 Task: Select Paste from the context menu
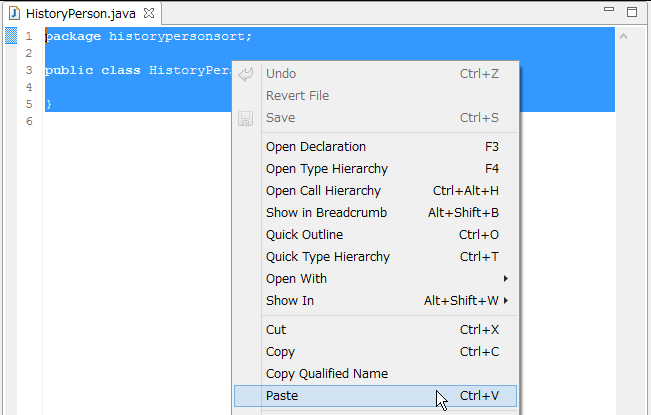[375, 396]
